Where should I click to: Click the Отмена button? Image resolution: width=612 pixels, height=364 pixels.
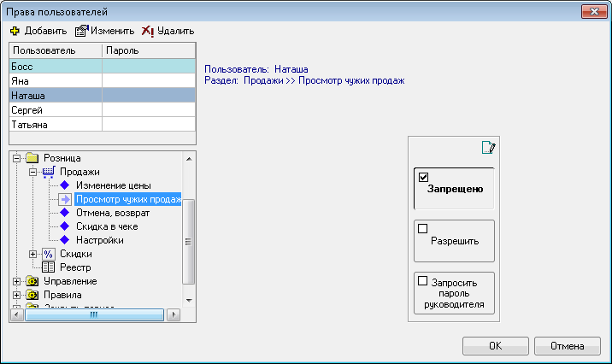(x=567, y=346)
